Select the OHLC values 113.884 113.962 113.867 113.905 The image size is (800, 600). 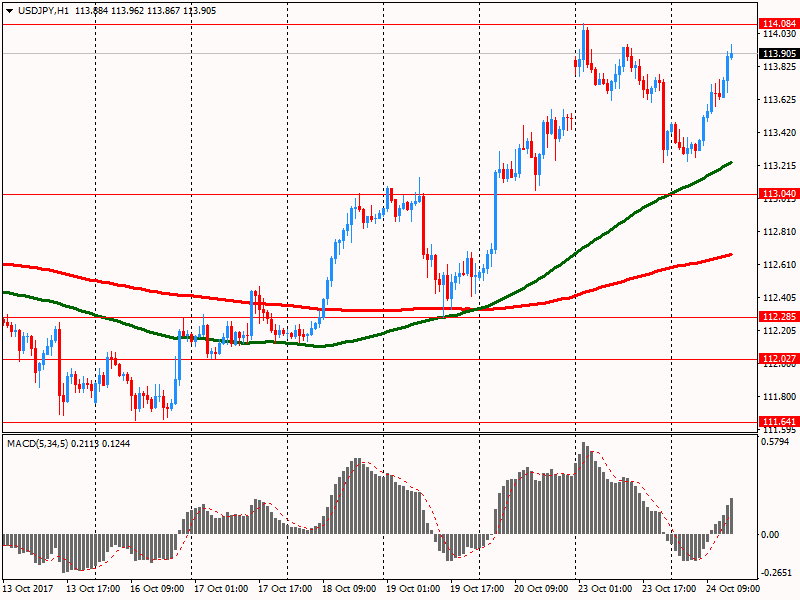click(x=145, y=11)
